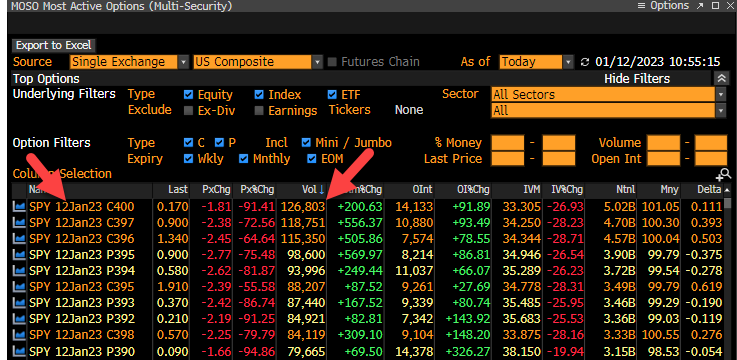This screenshot has height=360, width=737.
Task: Open chart icon for SPY 12Jan23 C398
Action: [x=19, y=335]
